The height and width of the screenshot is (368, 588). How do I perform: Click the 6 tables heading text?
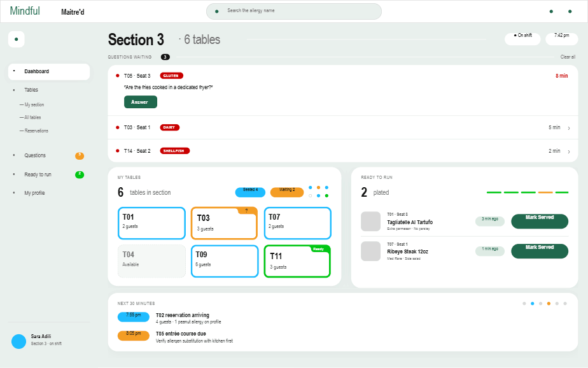(x=202, y=39)
